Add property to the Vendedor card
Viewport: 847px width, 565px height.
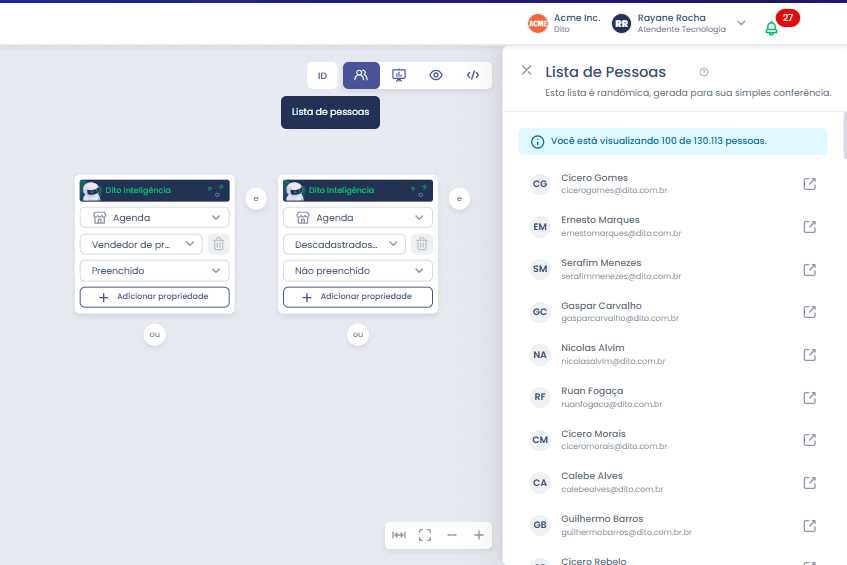click(x=154, y=297)
